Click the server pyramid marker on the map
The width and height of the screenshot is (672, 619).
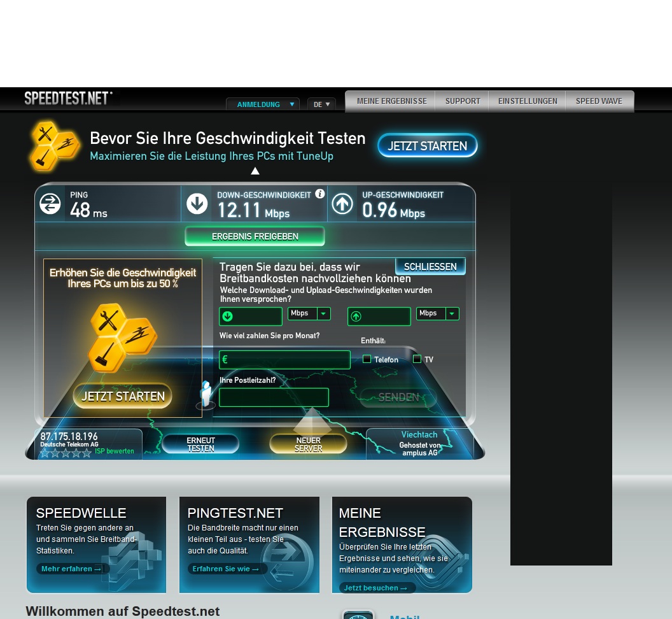tap(312, 422)
